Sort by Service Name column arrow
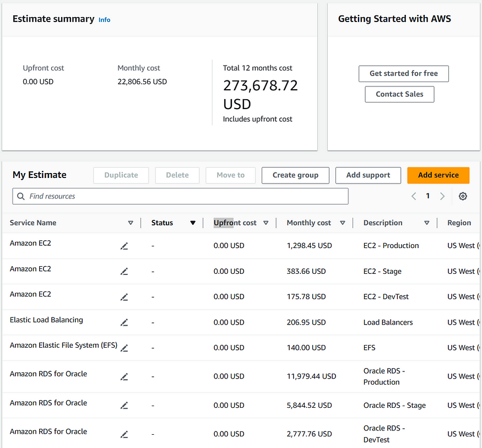Viewport: 482px width, 448px height. pos(131,223)
